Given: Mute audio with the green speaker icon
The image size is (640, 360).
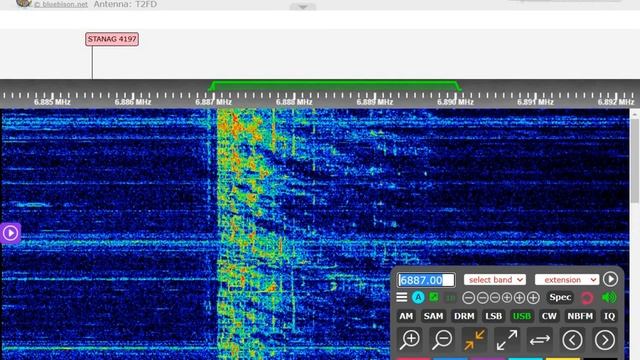Looking at the screenshot, I should 609,298.
